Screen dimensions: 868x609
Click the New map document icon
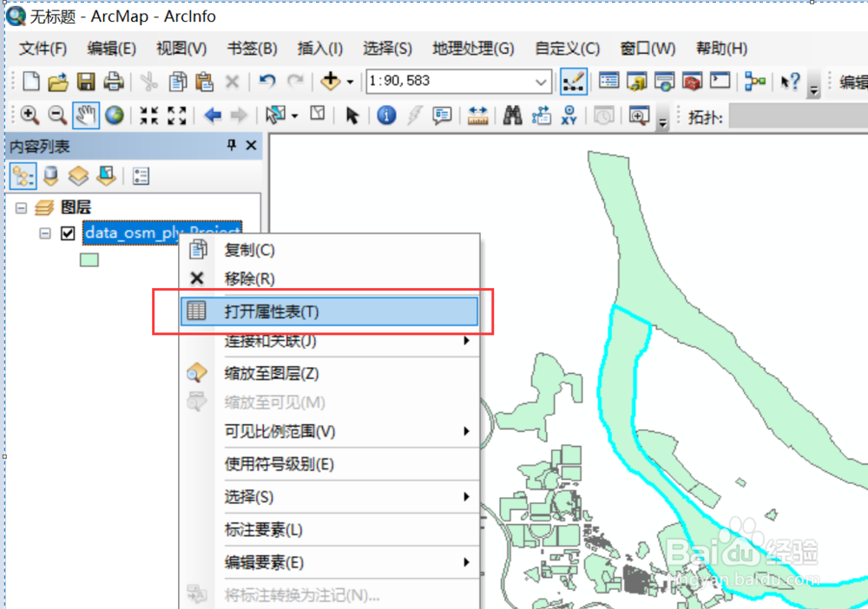(31, 82)
